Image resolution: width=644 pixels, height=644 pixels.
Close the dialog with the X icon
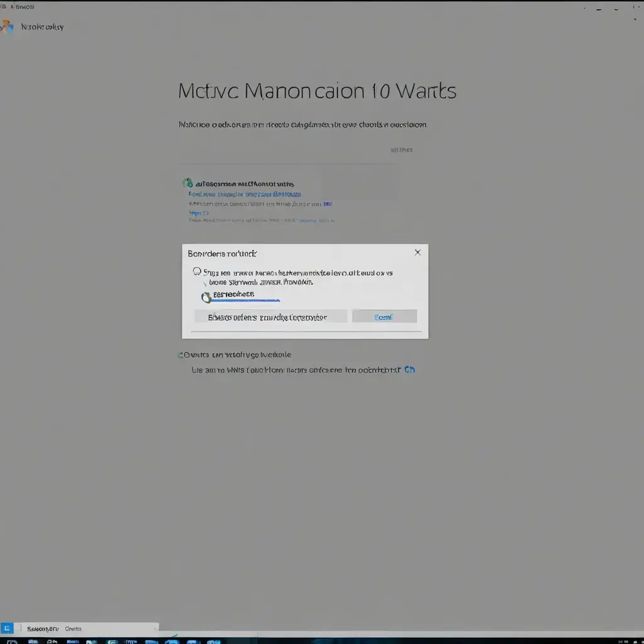418,253
